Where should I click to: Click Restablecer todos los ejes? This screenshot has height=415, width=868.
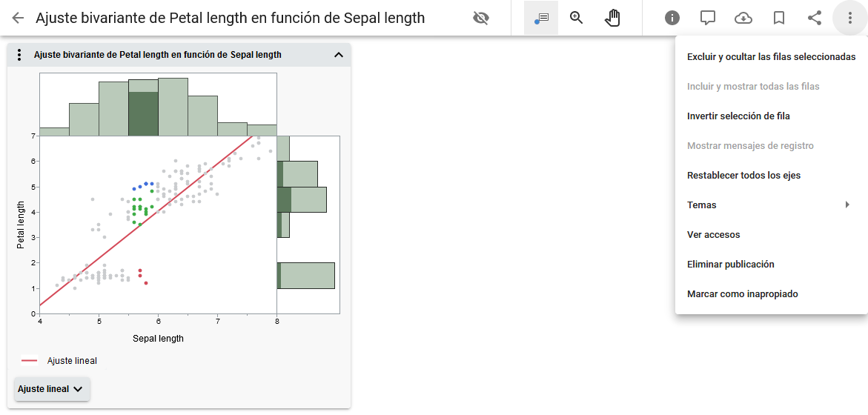pyautogui.click(x=743, y=176)
